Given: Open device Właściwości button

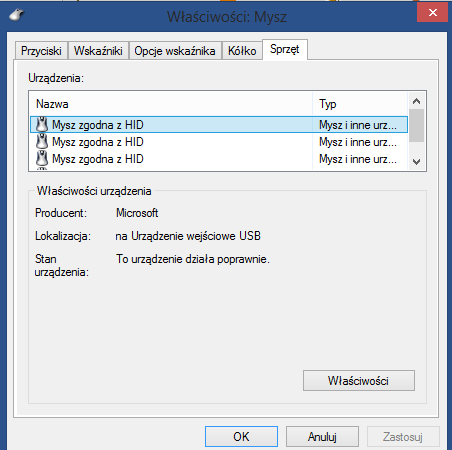Looking at the screenshot, I should coord(359,380).
